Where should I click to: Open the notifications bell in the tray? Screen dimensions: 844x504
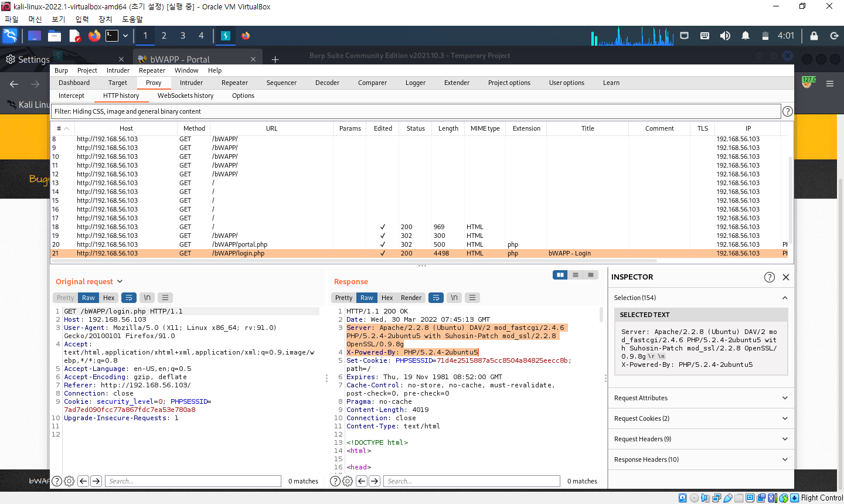(746, 36)
